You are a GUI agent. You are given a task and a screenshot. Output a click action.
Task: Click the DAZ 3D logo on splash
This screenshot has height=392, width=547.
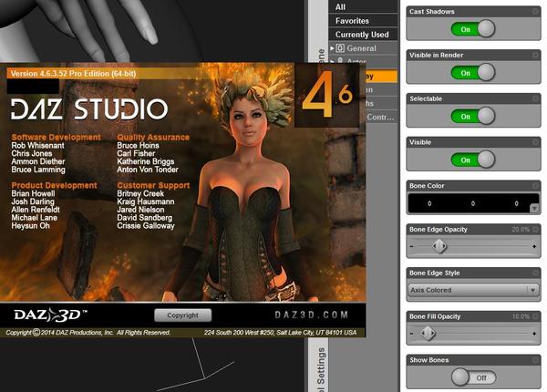pyautogui.click(x=50, y=315)
